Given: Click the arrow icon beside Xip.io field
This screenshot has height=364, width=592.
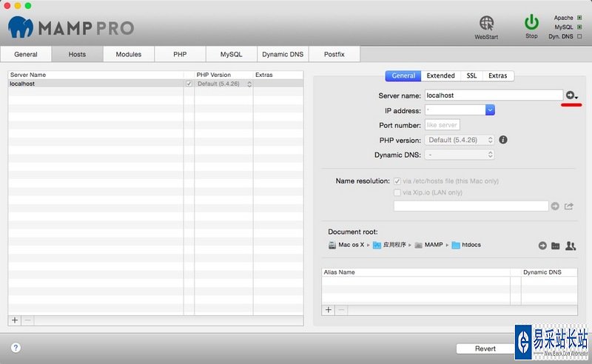Looking at the screenshot, I should pyautogui.click(x=554, y=206).
